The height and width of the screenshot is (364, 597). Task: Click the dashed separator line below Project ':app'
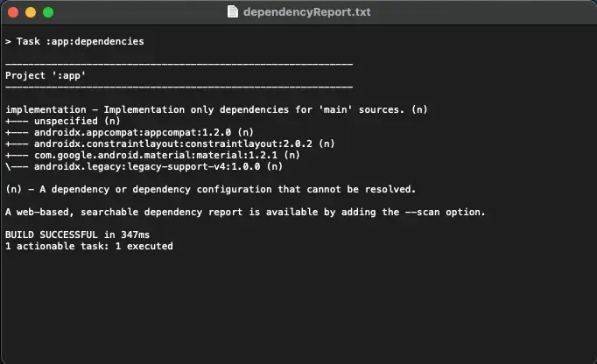(179, 87)
